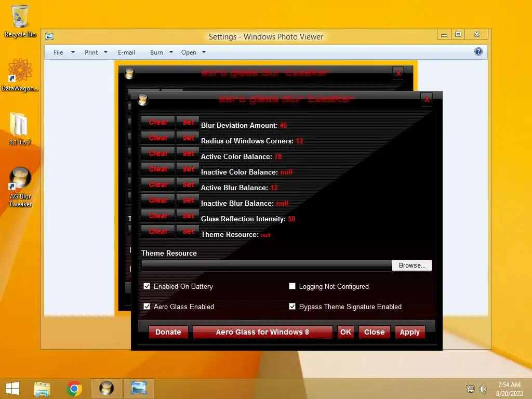Set the Glass Reflection Intensity value
This screenshot has height=399, width=532.
coord(188,216)
